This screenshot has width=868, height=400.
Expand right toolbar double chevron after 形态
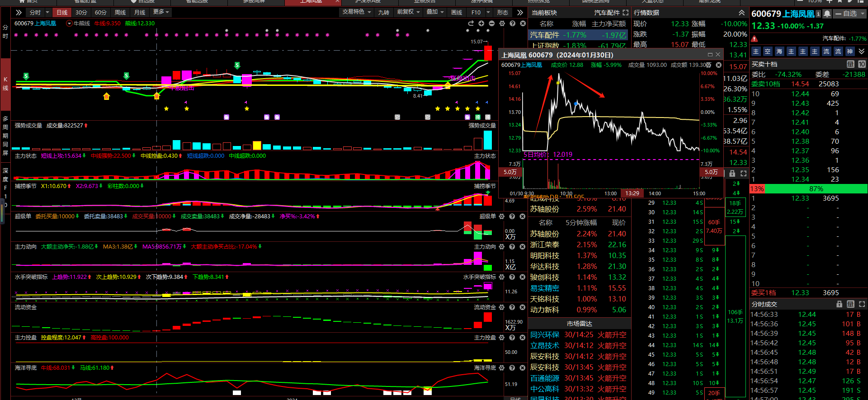(520, 12)
